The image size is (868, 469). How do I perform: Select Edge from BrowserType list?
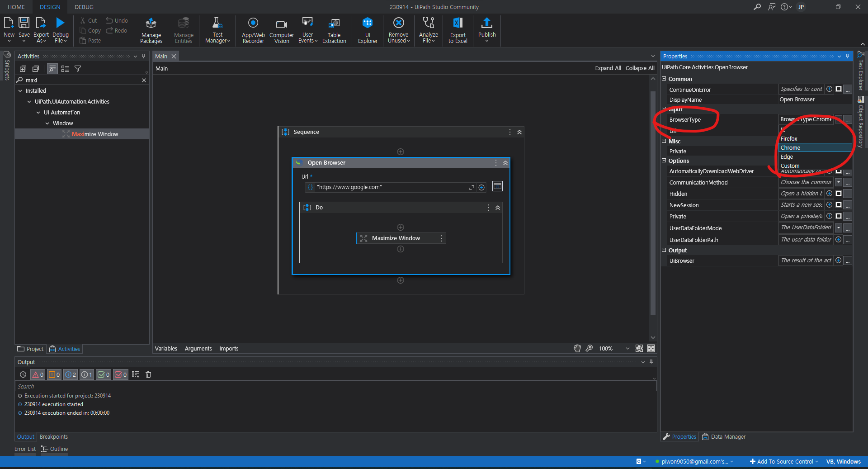815,157
